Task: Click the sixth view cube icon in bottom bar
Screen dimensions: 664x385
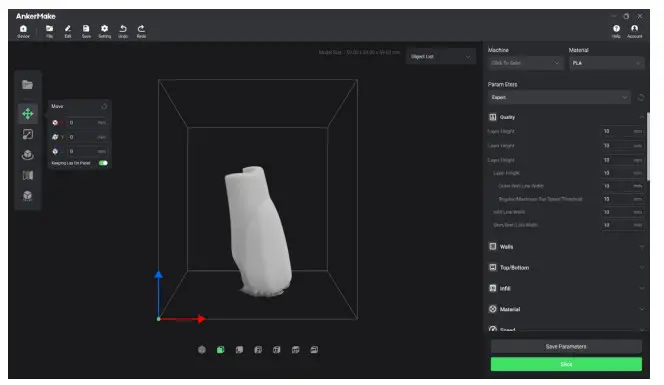Action: (296, 349)
